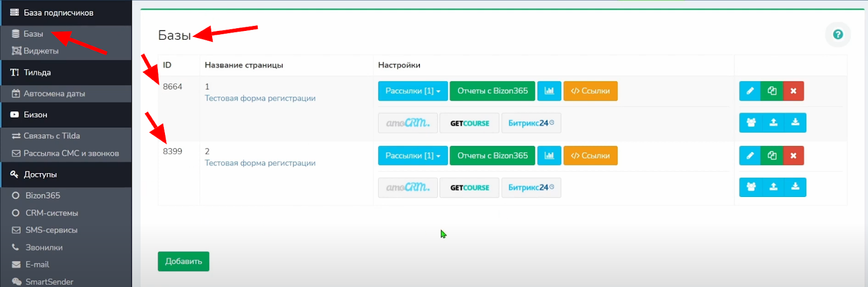The image size is (868, 287).
Task: Click the pencil edit icon for base 8664
Action: (750, 91)
